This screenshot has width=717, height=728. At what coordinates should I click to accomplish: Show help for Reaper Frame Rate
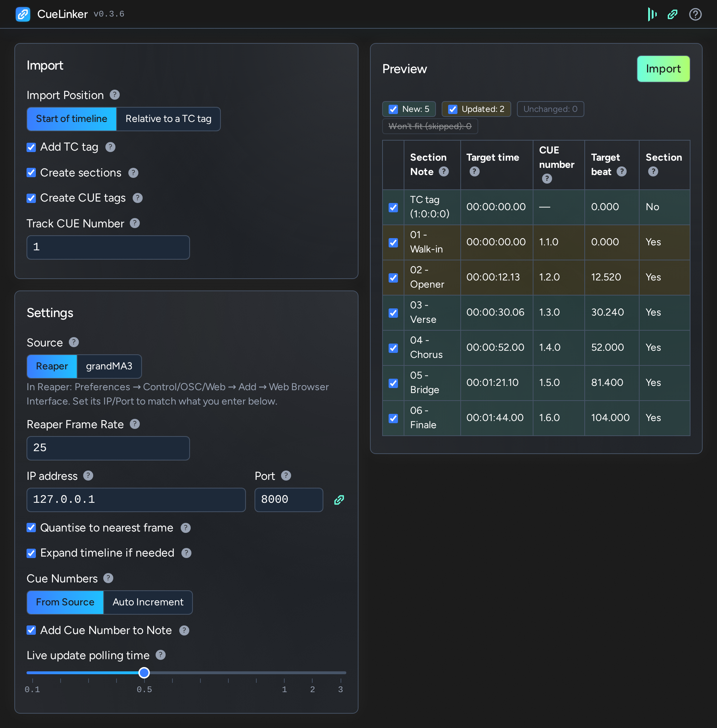[x=135, y=424]
